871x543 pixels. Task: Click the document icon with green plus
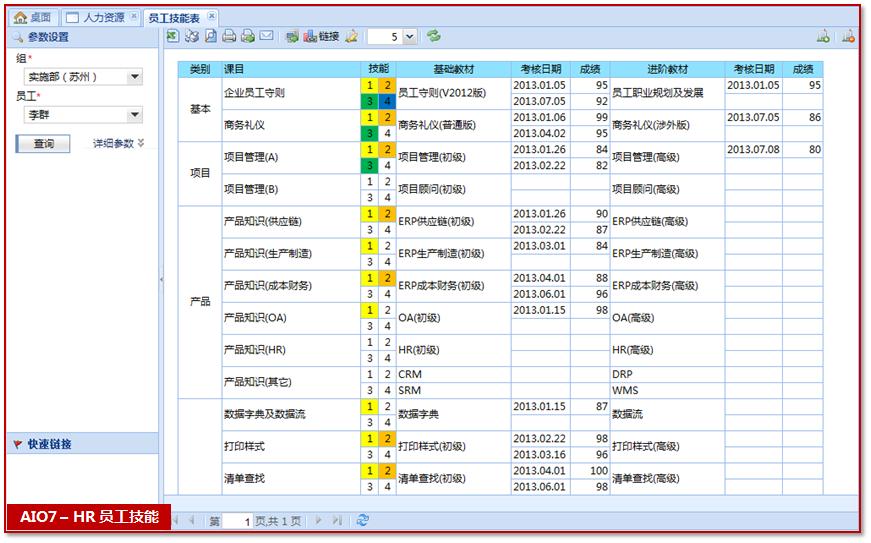(x=823, y=37)
